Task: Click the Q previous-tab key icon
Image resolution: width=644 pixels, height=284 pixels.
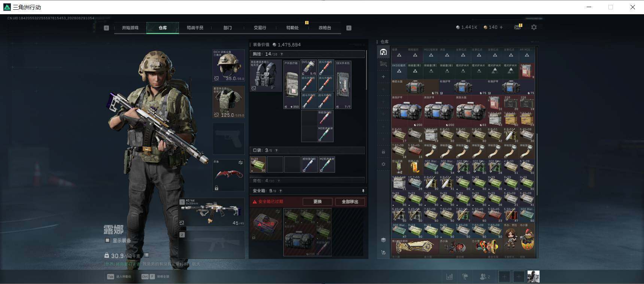Action: [106, 28]
